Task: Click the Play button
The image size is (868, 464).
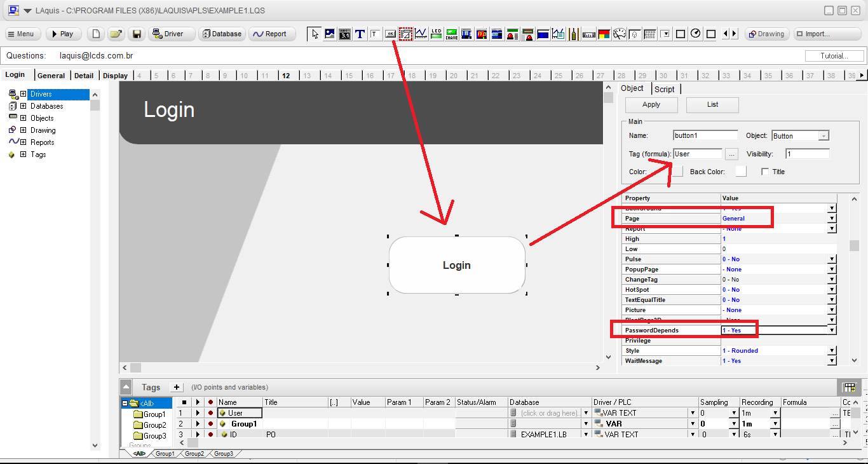Action: tap(64, 34)
